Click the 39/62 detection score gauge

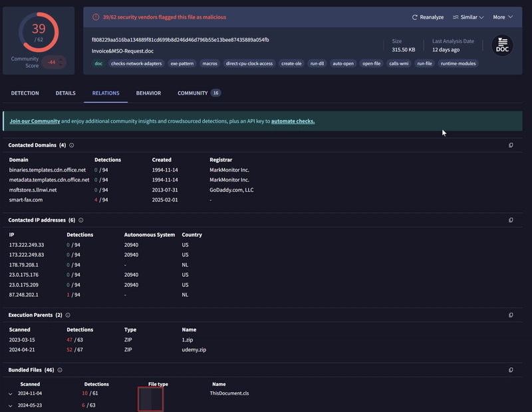[39, 32]
